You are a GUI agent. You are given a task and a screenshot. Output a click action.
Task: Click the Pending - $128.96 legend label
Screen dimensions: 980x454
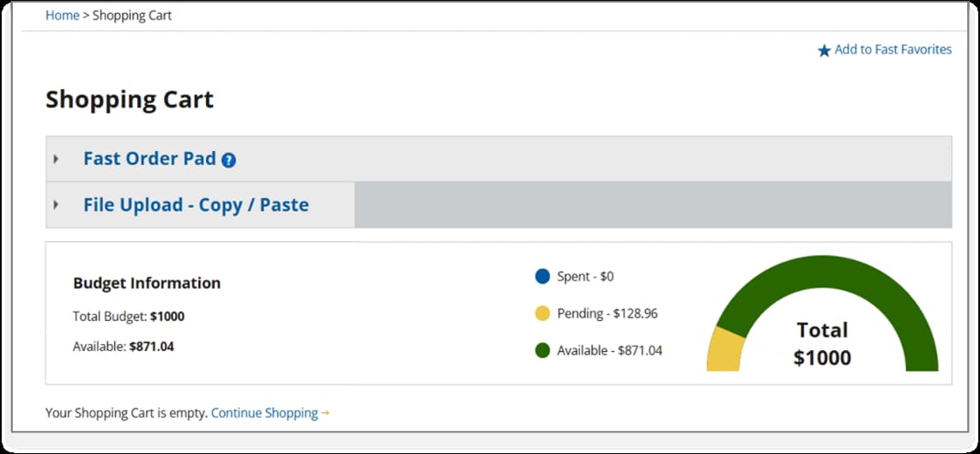607,313
